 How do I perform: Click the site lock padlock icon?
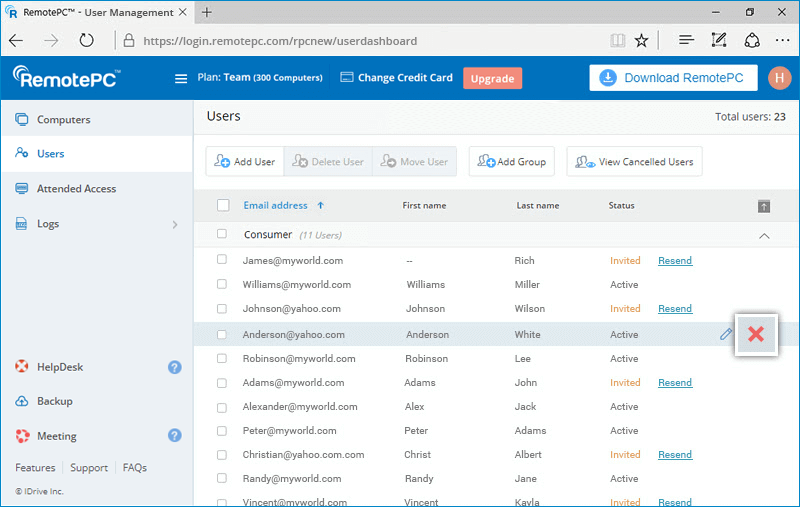(x=129, y=40)
